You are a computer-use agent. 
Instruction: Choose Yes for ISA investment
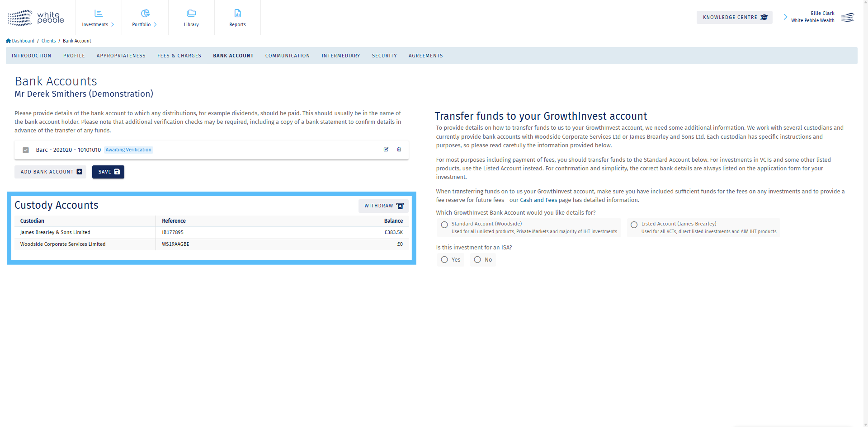coord(444,260)
